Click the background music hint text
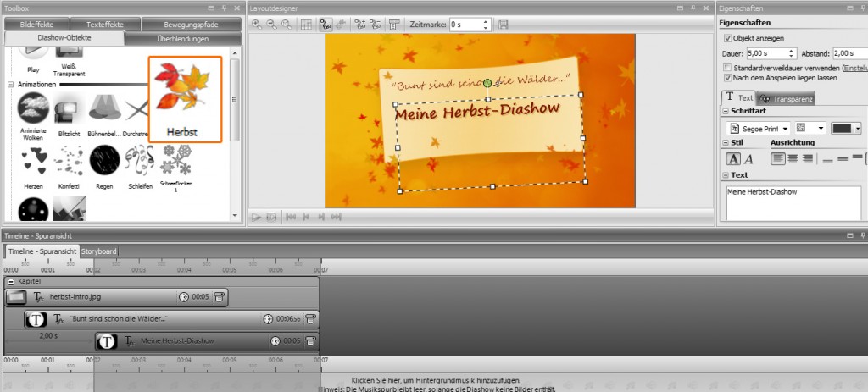868x392 pixels. [434, 380]
